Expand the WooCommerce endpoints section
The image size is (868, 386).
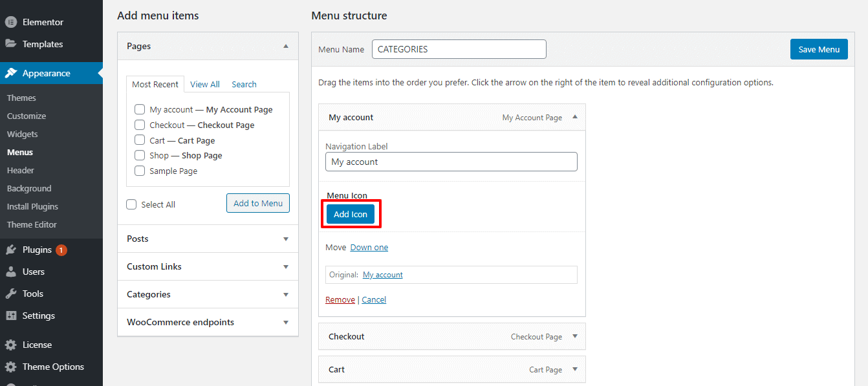coord(286,322)
